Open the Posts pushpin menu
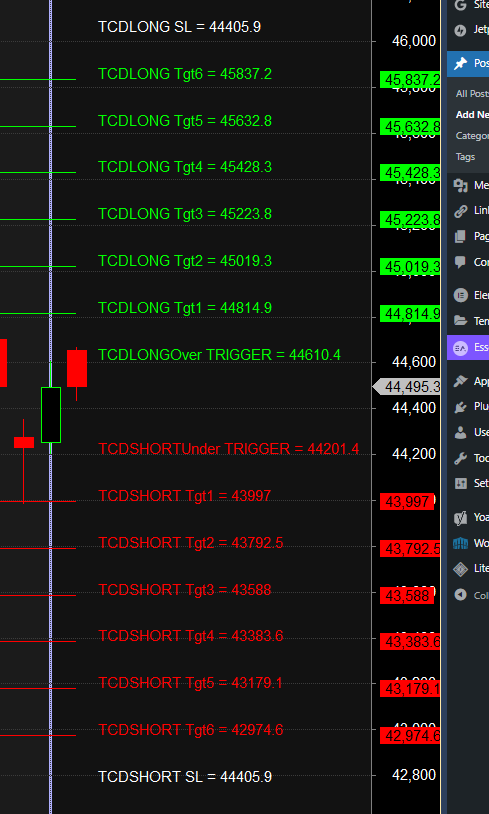The width and height of the screenshot is (489, 814). click(x=460, y=63)
